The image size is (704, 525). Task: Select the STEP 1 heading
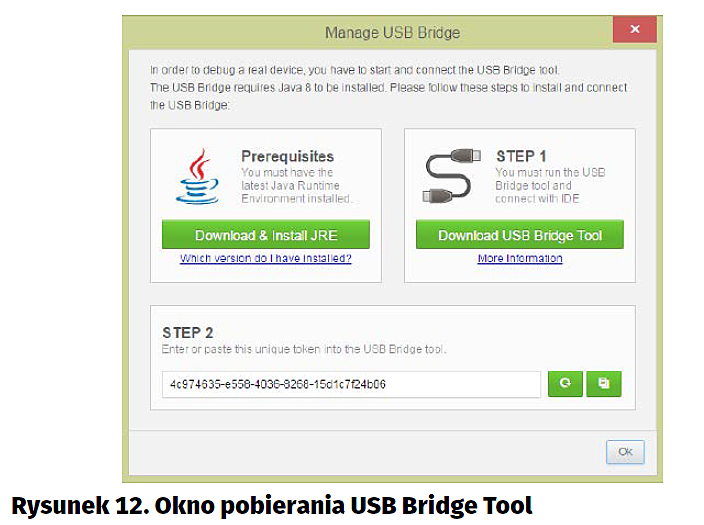pos(521,156)
